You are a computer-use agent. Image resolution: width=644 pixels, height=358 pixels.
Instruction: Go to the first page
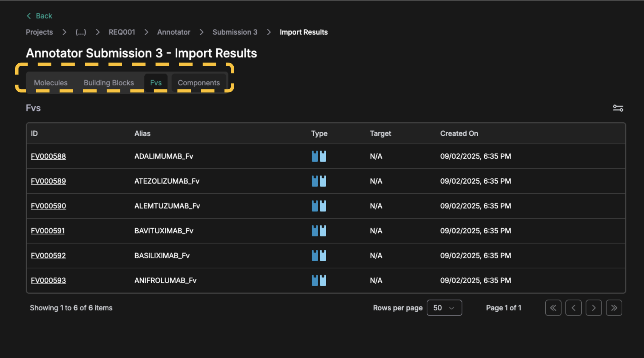[553, 308]
